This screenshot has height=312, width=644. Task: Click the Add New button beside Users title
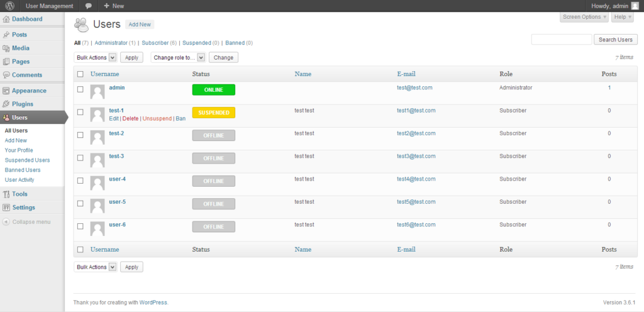point(140,25)
